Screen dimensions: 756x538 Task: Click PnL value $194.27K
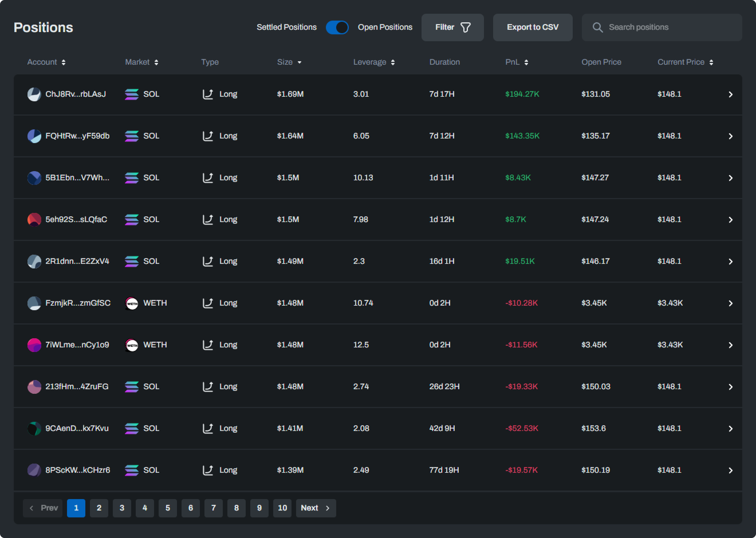tap(522, 94)
